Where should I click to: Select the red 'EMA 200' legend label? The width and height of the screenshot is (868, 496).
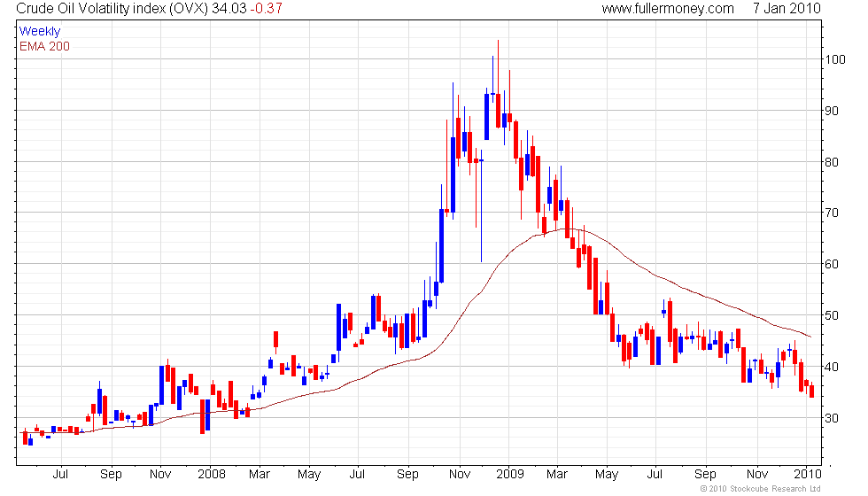[x=44, y=46]
